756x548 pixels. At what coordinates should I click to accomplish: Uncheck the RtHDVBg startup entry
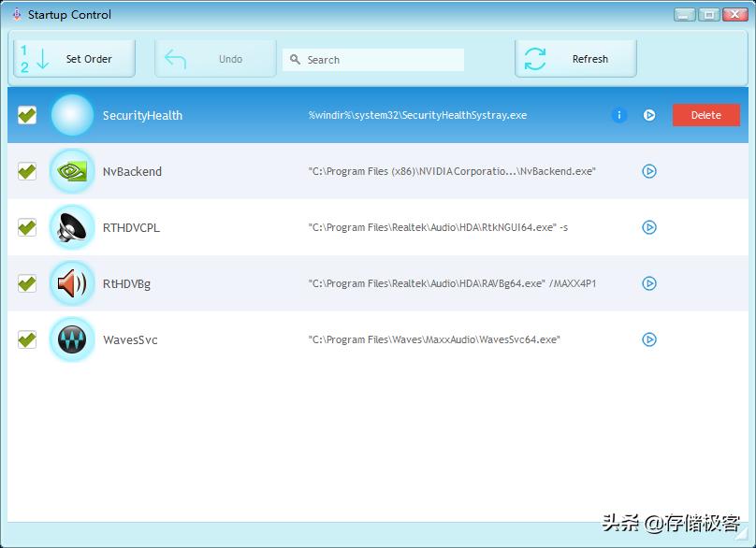(27, 283)
